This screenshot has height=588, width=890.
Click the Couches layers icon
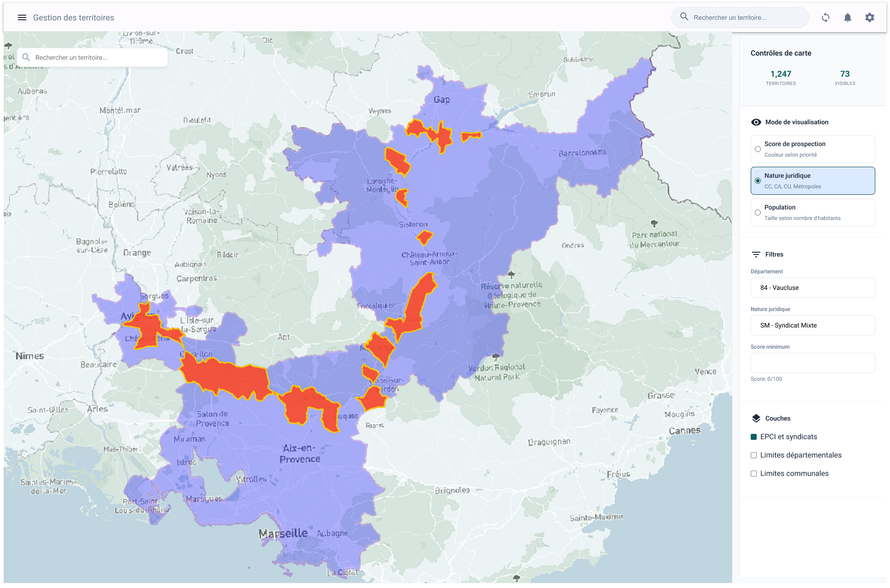756,418
